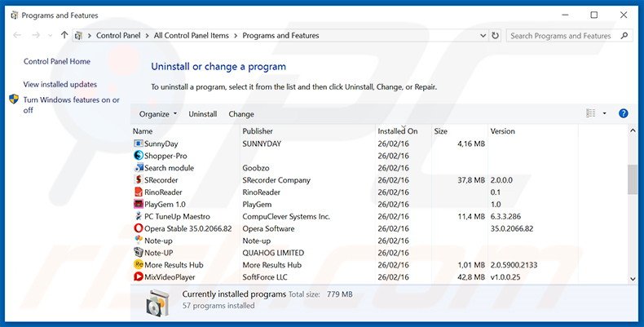Click the Change toolbar button
Screen dimensions: 644x327
241,114
